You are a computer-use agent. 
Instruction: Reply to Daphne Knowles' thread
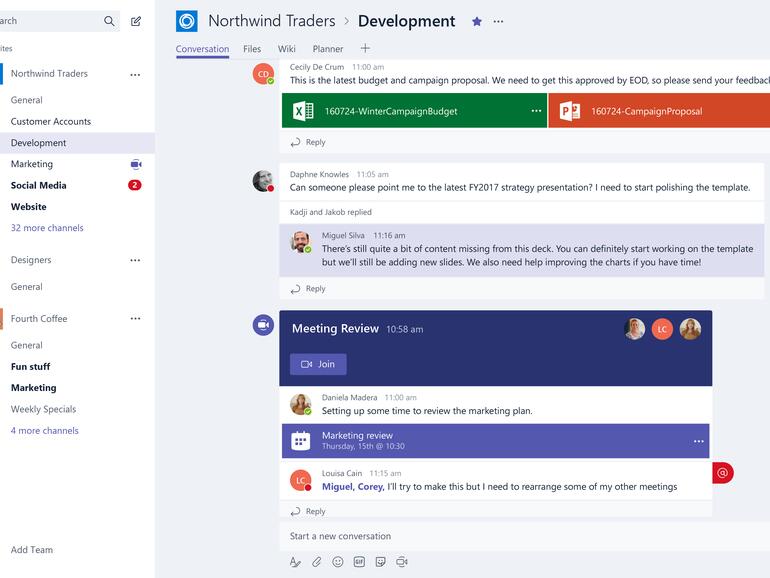coord(308,289)
